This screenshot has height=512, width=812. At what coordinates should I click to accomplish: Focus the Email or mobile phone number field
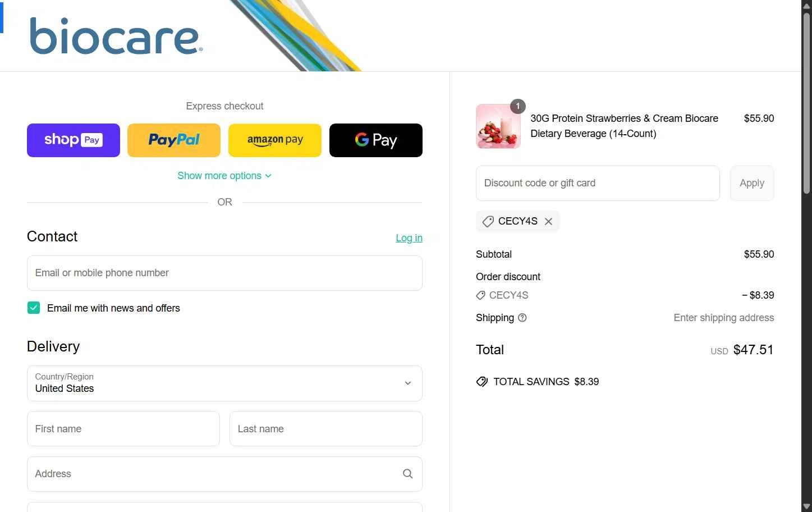click(224, 273)
